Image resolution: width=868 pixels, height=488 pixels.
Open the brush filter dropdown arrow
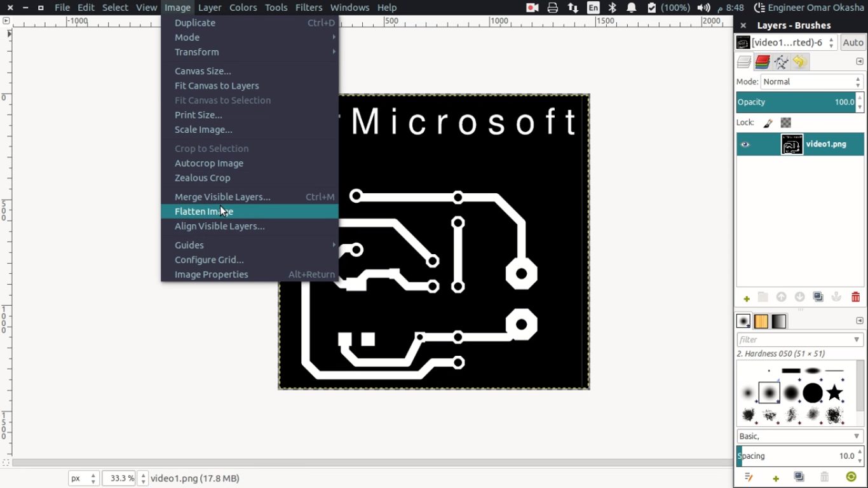[x=857, y=340]
